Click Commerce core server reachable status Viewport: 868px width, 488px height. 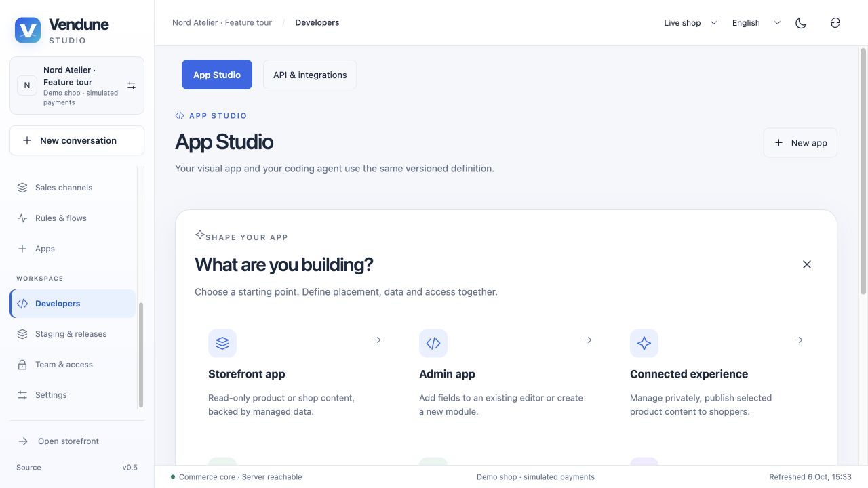click(x=236, y=477)
